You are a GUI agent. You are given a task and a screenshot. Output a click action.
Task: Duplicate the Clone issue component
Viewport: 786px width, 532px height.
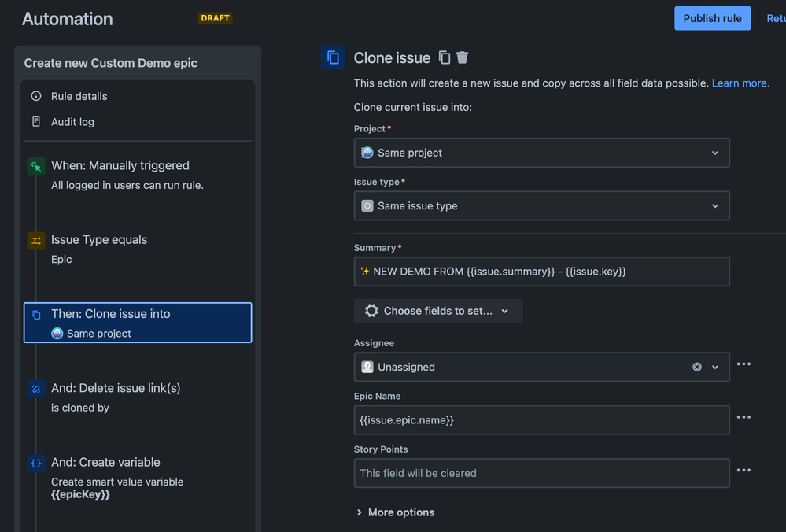pos(445,57)
